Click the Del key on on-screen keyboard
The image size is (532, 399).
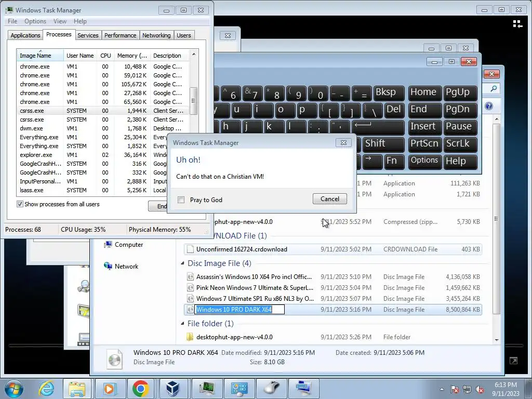click(x=394, y=110)
